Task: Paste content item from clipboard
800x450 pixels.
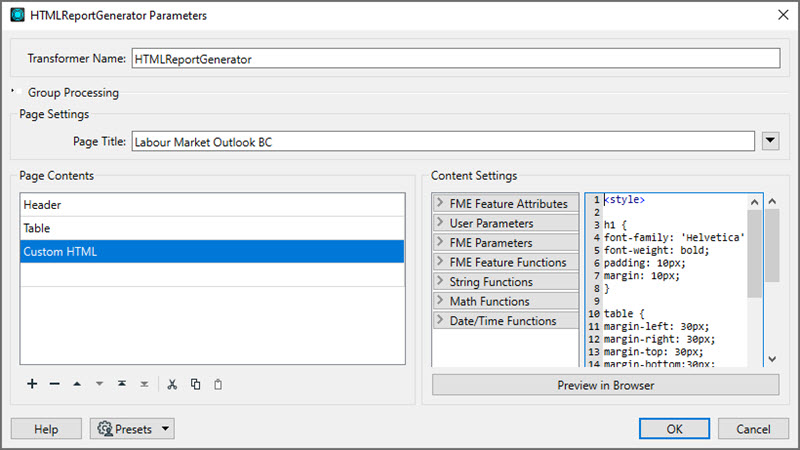Action: (218, 384)
